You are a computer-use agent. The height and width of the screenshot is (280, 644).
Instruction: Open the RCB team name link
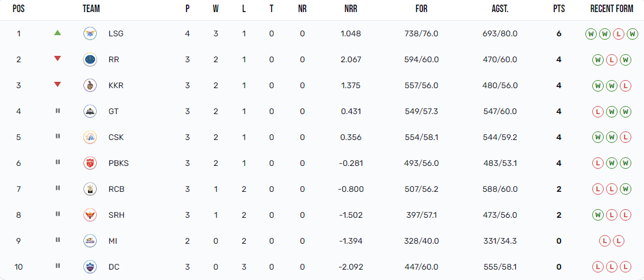(x=116, y=189)
